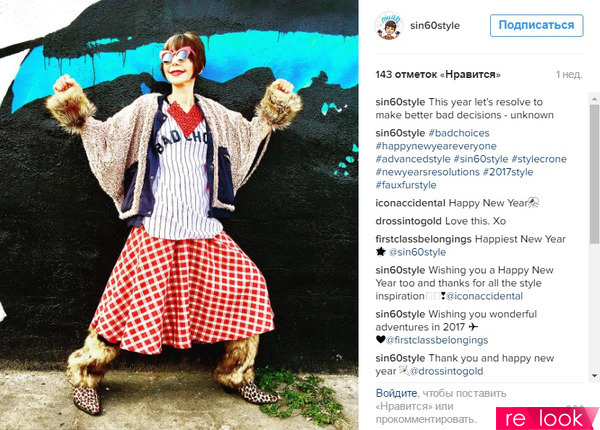The height and width of the screenshot is (430, 600).
Task: Visit commenter iconaccidental's profile
Action: [410, 203]
